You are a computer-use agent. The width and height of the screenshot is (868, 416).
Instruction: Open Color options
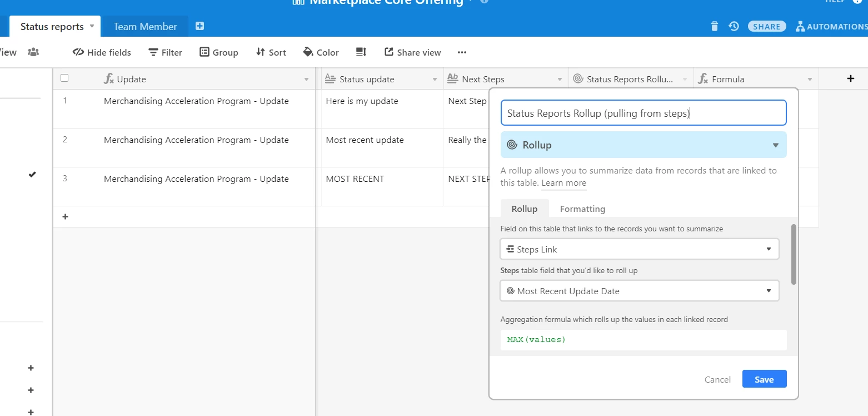pos(321,52)
